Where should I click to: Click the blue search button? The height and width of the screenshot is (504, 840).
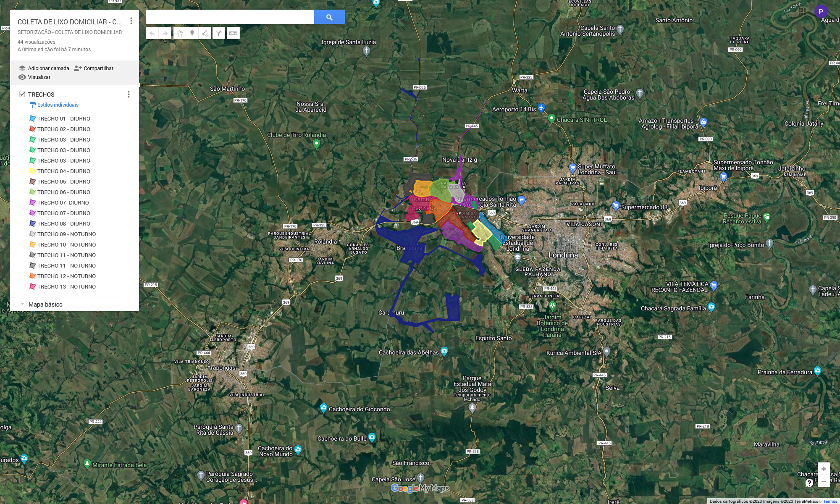(329, 17)
